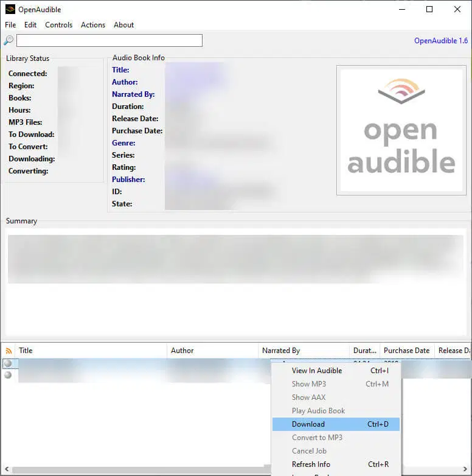Open the About menu
This screenshot has width=472, height=476.
(x=123, y=25)
